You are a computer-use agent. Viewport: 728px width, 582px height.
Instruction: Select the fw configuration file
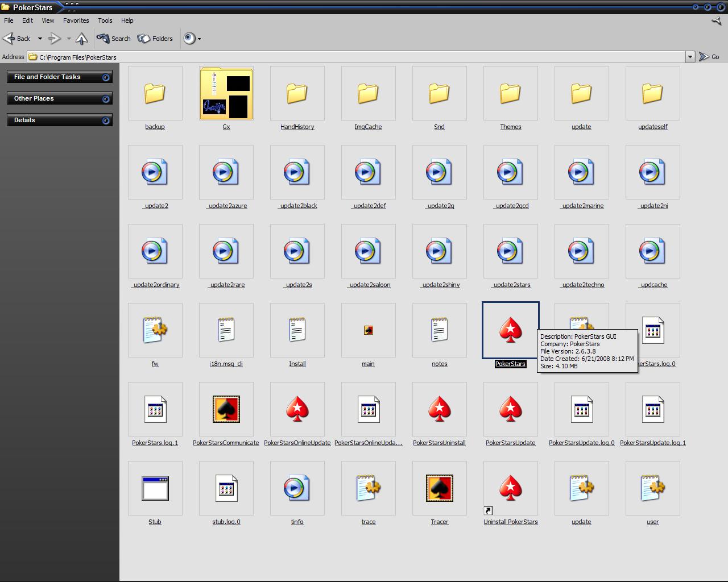pos(155,330)
